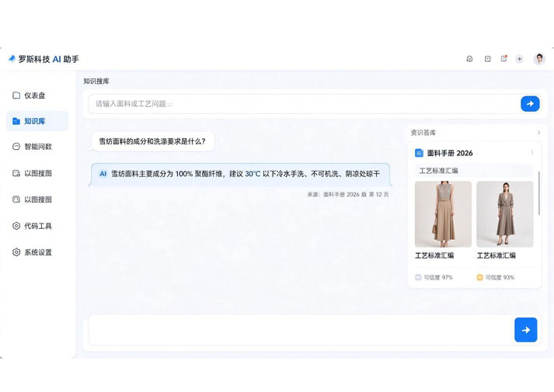554x392 pixels.
Task: Click the 系统设置 gear icon
Action: click(16, 252)
